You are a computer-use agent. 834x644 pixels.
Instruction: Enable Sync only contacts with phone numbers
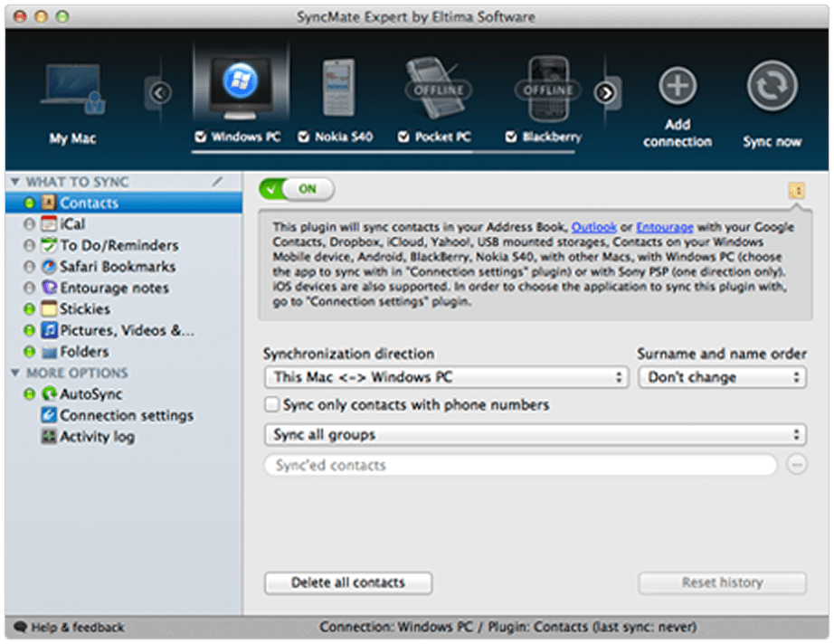271,404
